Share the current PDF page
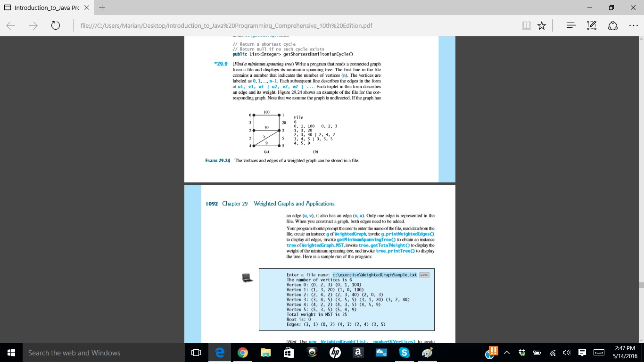 pyautogui.click(x=613, y=25)
